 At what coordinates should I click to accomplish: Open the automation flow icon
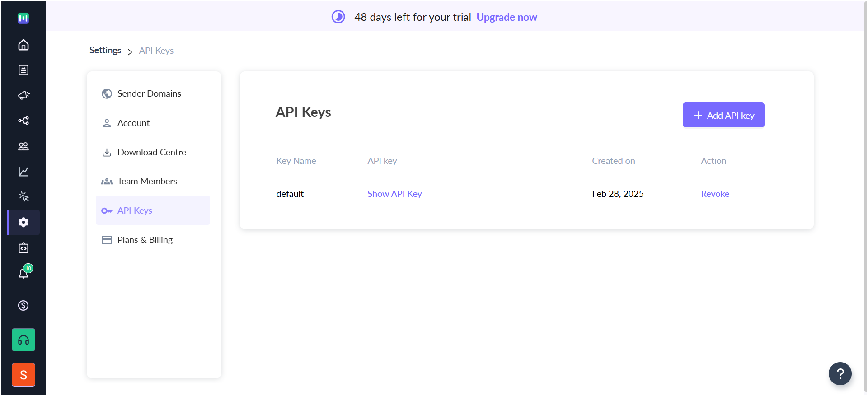tap(23, 121)
